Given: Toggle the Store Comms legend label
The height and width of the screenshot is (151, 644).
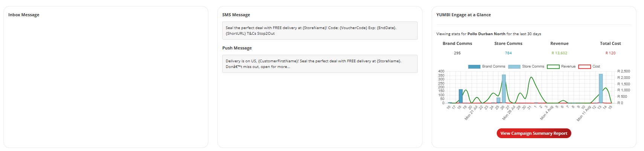Looking at the screenshot, I should tap(533, 66).
